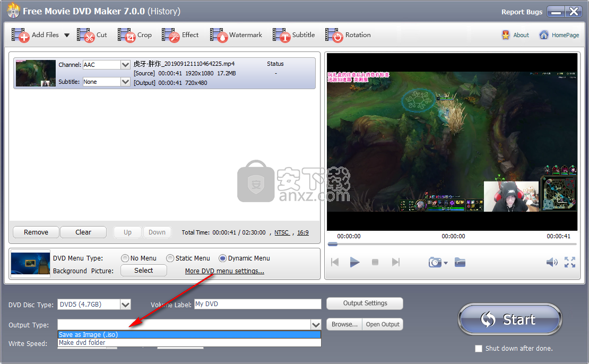The width and height of the screenshot is (589, 364).
Task: Select the Dynamic Menu option
Action: pos(222,258)
